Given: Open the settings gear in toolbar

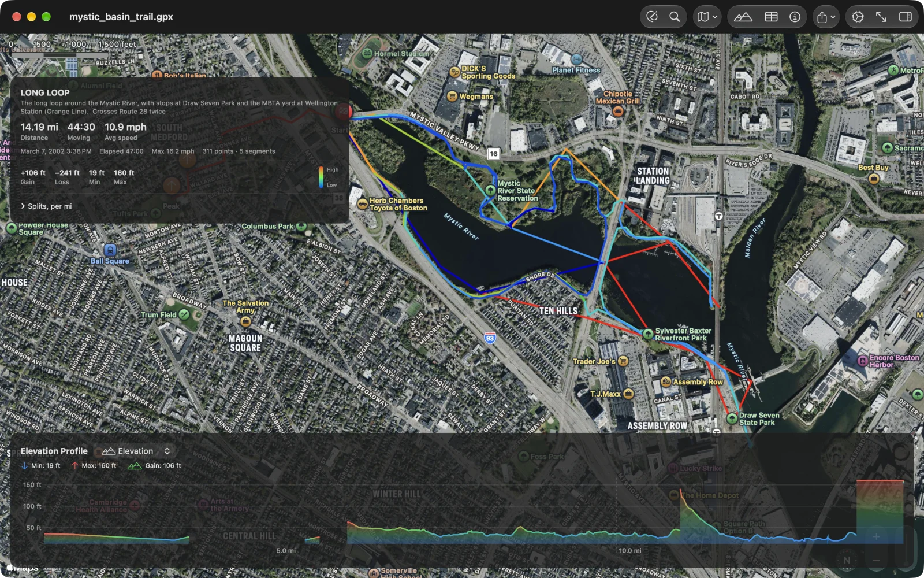Looking at the screenshot, I should click(x=858, y=17).
